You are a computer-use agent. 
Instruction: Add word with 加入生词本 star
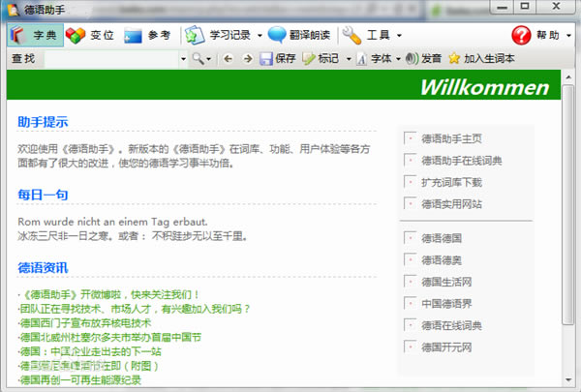[x=454, y=58]
